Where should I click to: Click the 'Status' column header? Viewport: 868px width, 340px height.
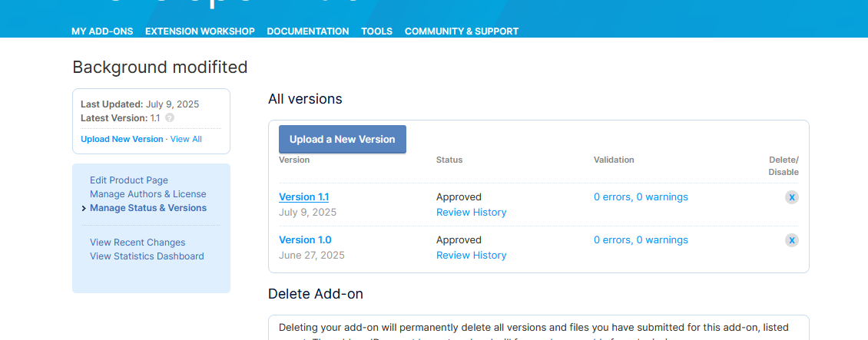(449, 160)
